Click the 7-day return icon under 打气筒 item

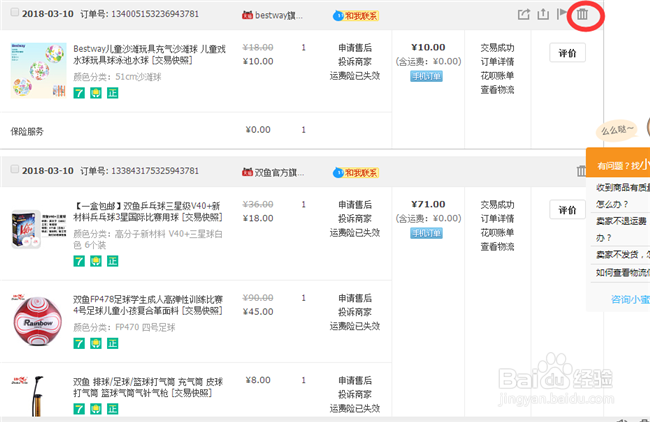pyautogui.click(x=79, y=409)
